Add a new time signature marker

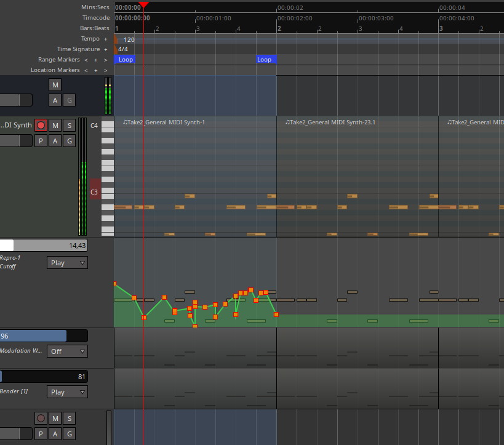tap(105, 49)
